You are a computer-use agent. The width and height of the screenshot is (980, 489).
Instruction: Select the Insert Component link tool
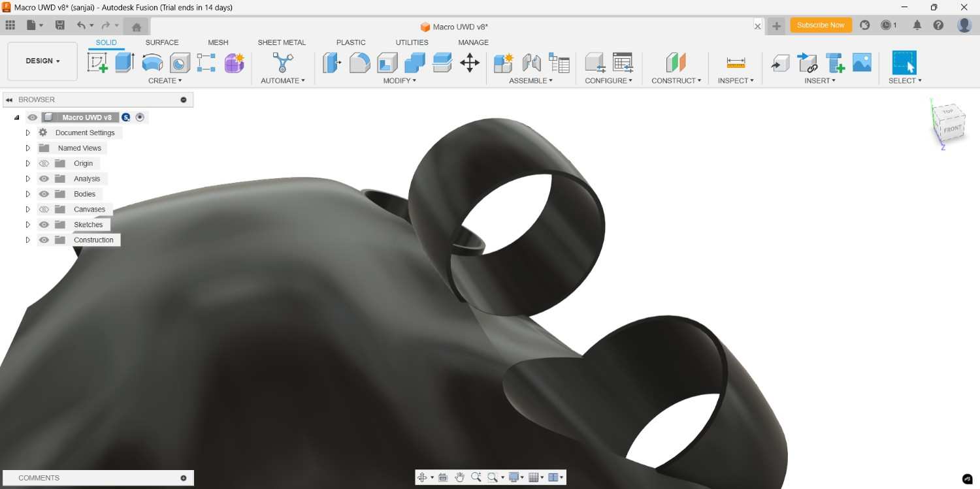[808, 63]
